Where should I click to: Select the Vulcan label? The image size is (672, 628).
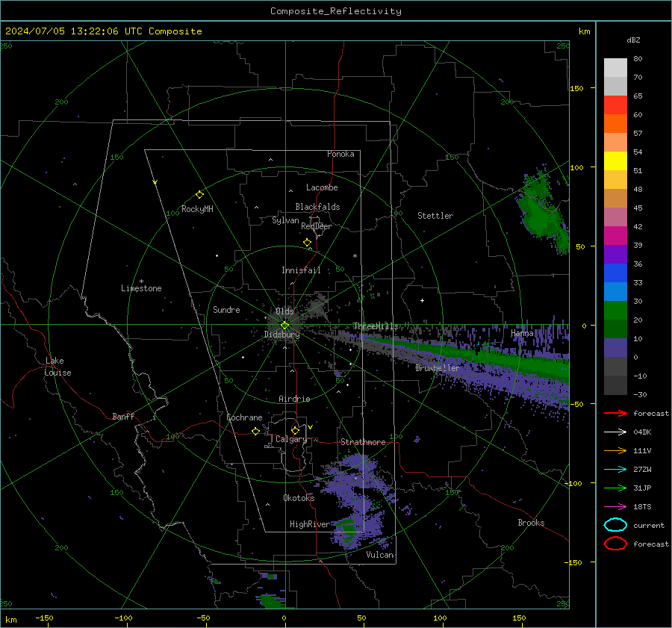tap(380, 555)
